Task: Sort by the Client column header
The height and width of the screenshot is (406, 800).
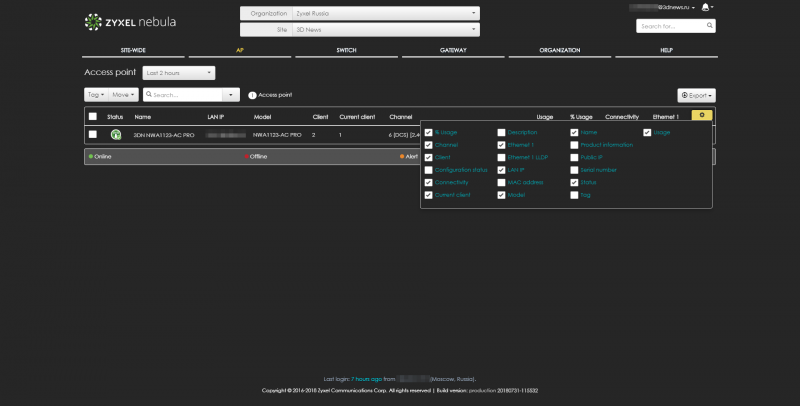Action: 320,117
